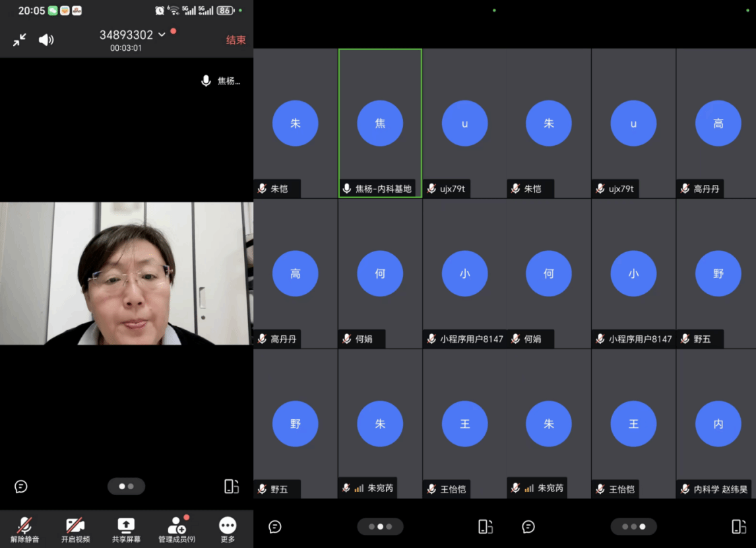Expand meeting details next to 34893302
The height and width of the screenshot is (548, 756).
162,35
